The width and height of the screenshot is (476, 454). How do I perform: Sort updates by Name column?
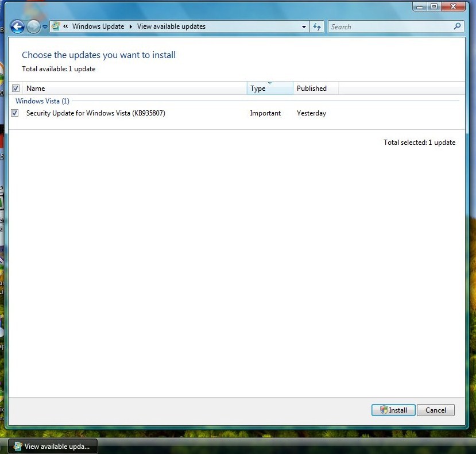click(134, 88)
